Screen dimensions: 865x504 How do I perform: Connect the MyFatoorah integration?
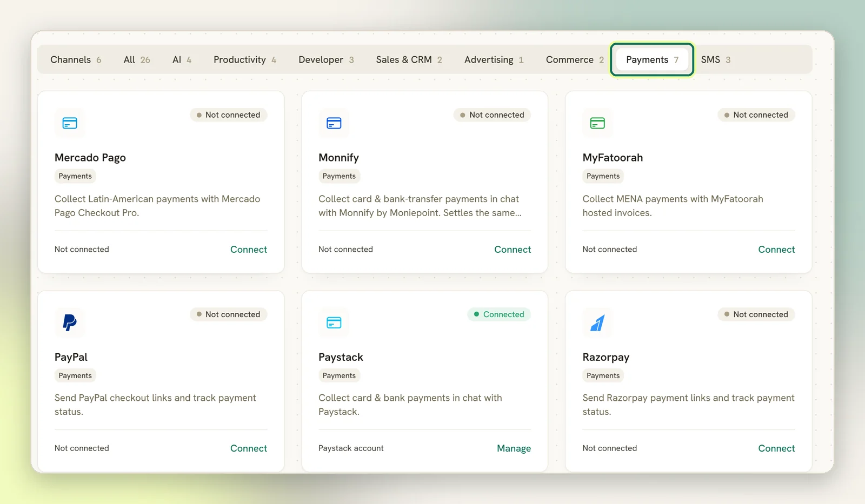point(776,250)
